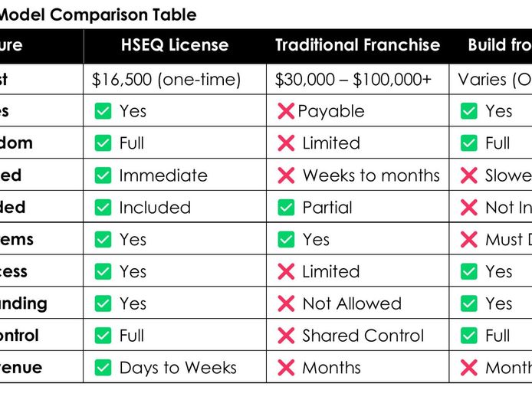532x400 pixels.
Task: Click the 'Not Allowed' cell text
Action: 352,303
